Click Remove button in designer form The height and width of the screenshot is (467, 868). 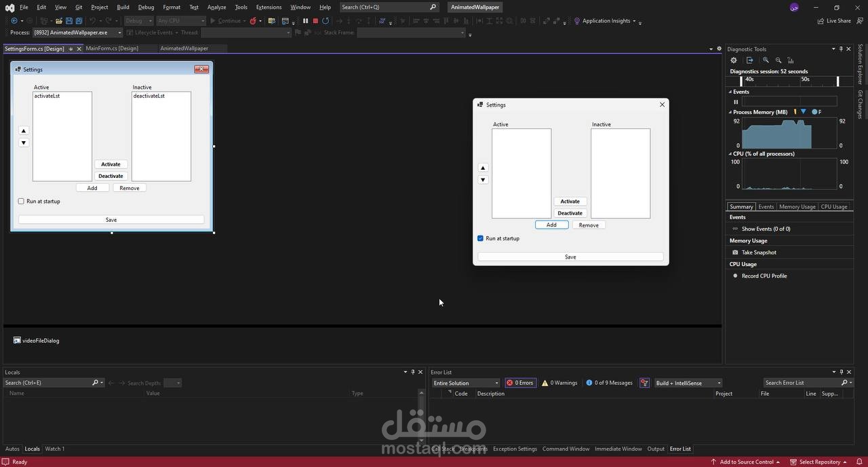(130, 188)
